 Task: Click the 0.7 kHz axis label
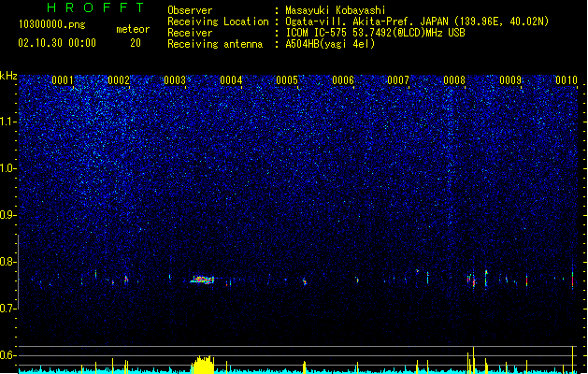[x=8, y=309]
